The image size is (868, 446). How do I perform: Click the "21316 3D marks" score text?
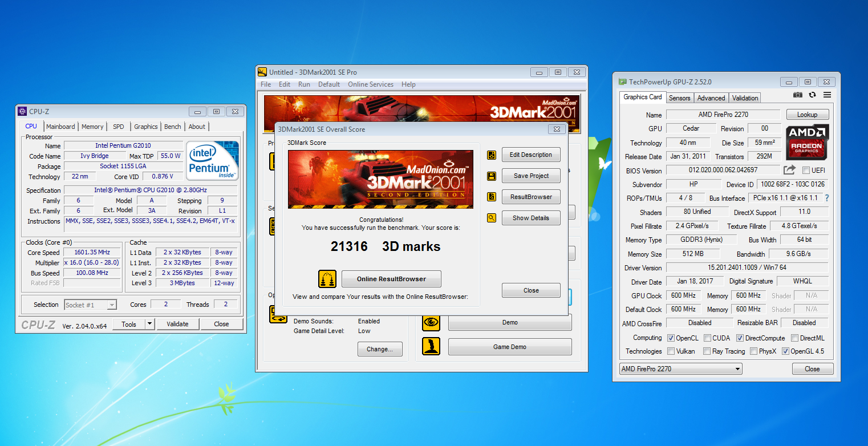pyautogui.click(x=386, y=246)
